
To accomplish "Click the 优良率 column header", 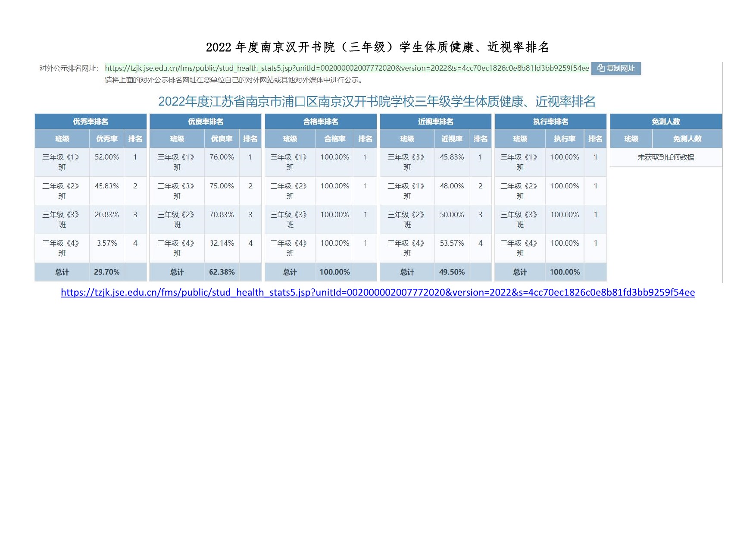I will 222,139.
